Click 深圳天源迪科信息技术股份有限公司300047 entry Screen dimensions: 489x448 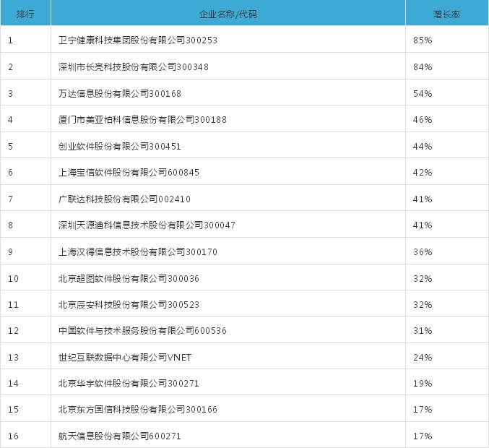tap(147, 225)
